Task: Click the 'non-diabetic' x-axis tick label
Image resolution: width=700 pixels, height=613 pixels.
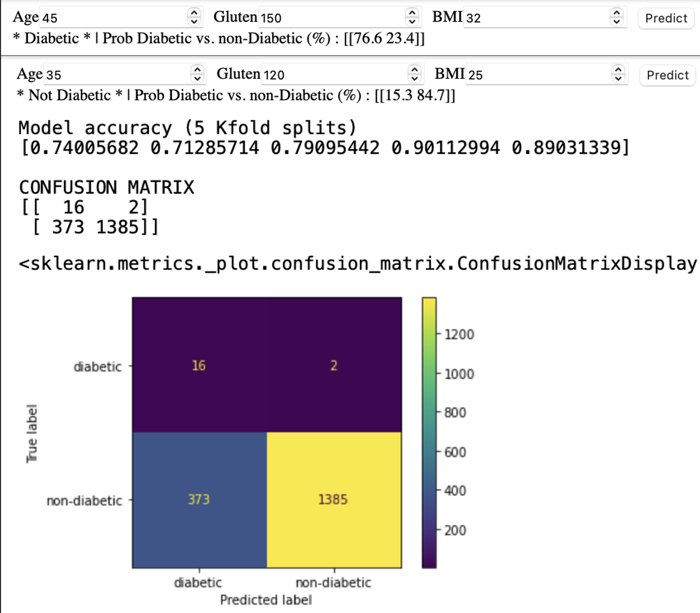Action: coord(333,582)
